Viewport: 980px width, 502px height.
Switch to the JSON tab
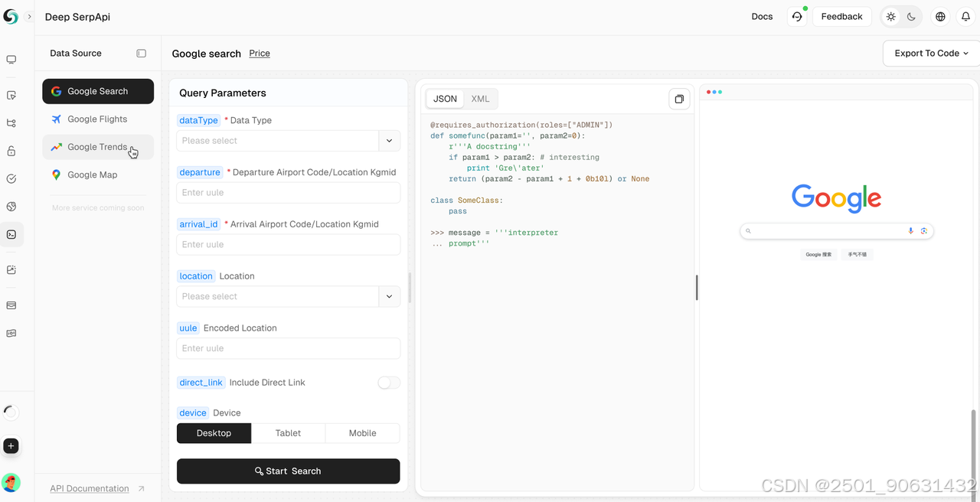click(445, 99)
